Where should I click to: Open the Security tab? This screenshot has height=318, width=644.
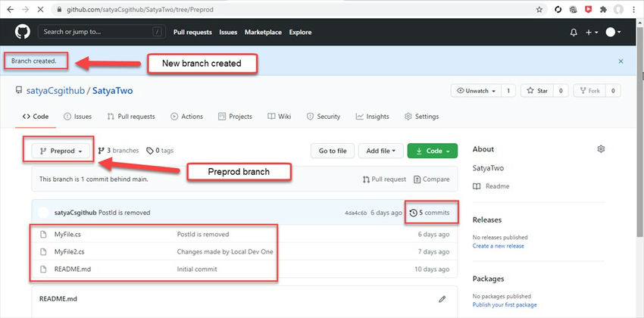pyautogui.click(x=324, y=117)
